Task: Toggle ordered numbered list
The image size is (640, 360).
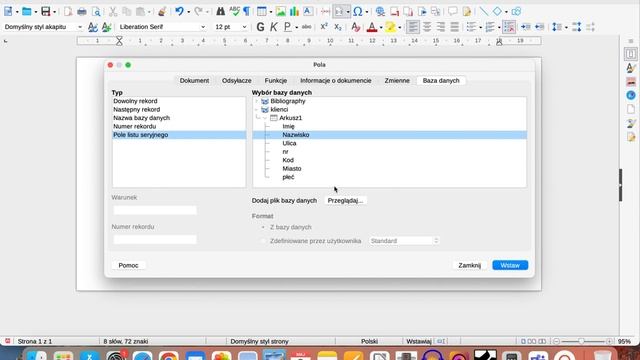Action: point(490,27)
